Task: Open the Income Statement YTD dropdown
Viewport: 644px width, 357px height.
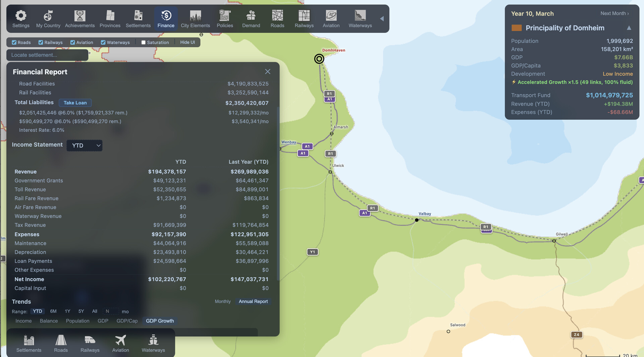Action: pos(85,145)
